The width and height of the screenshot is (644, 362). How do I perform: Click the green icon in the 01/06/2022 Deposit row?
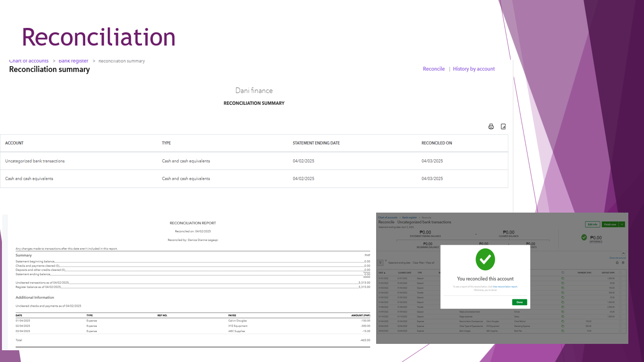pos(563,302)
